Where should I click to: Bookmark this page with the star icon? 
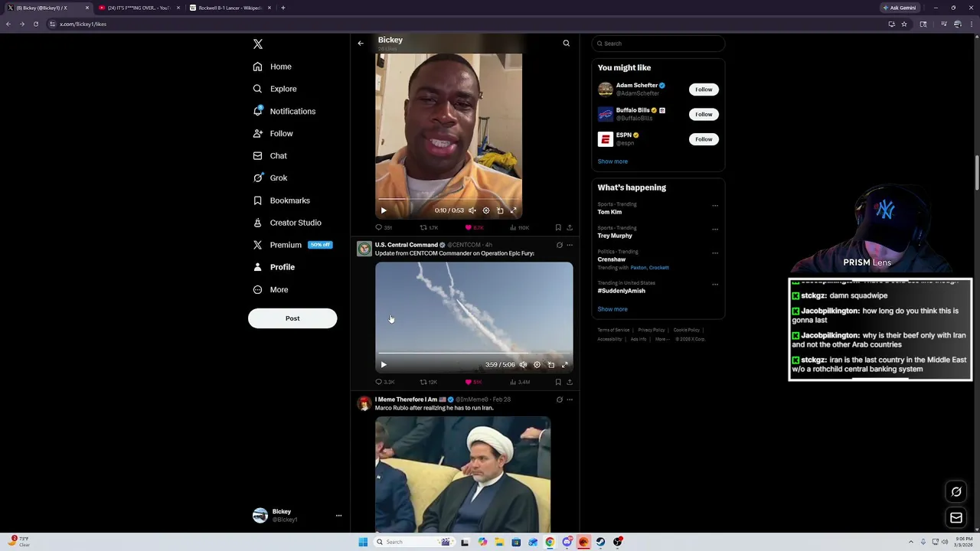click(x=904, y=24)
